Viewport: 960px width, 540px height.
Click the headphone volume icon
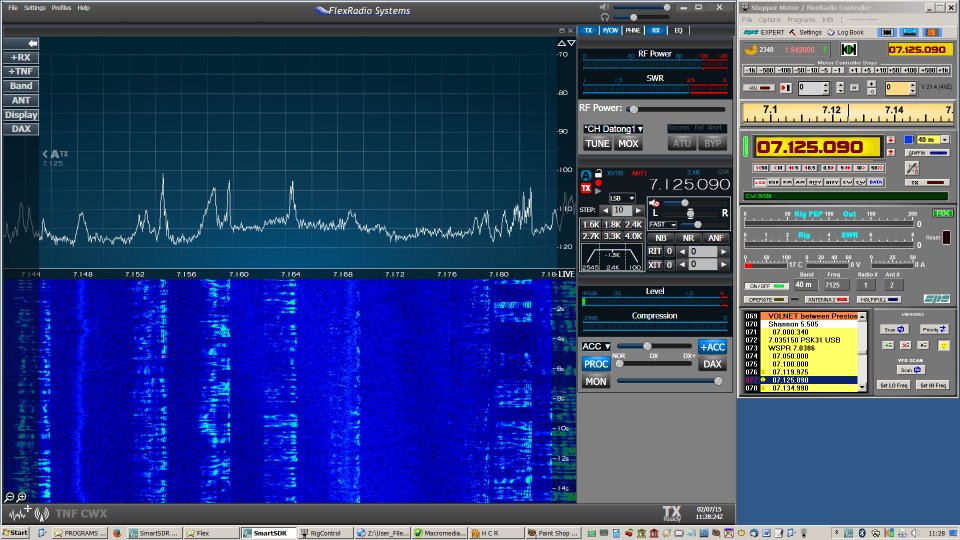coord(605,17)
